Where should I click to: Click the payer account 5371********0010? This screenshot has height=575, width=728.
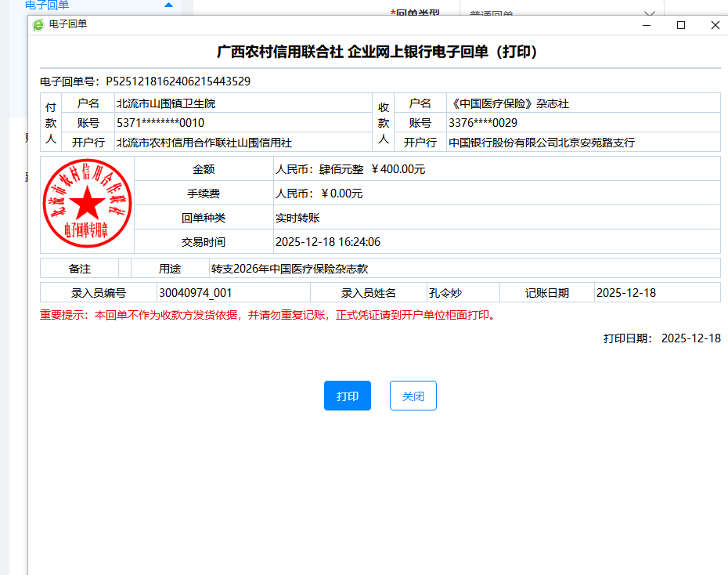[160, 123]
